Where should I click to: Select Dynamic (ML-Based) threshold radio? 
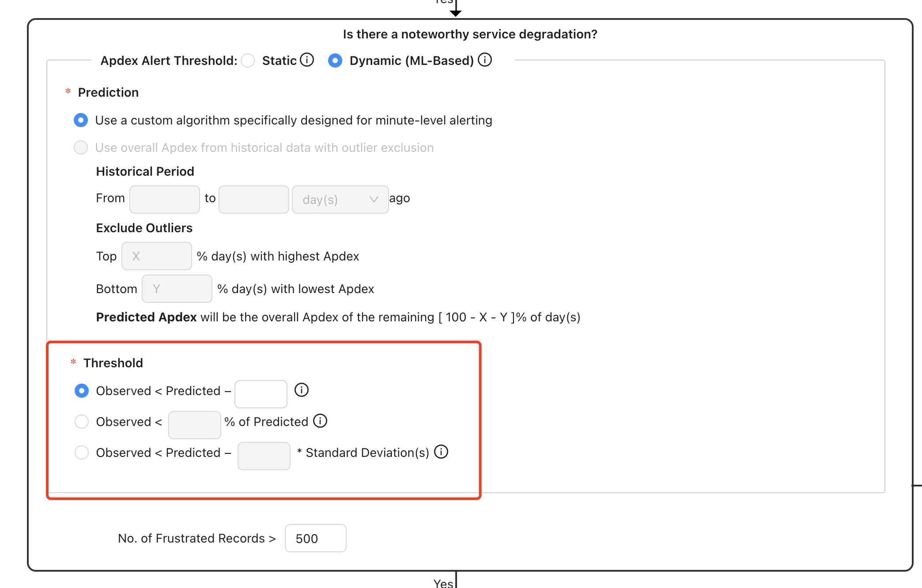(x=335, y=60)
